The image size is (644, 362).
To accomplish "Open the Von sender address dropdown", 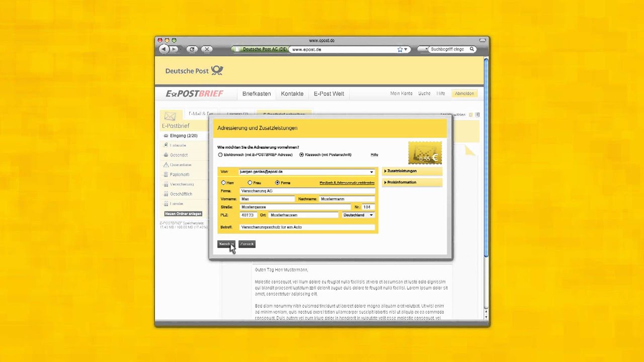I will pyautogui.click(x=371, y=172).
